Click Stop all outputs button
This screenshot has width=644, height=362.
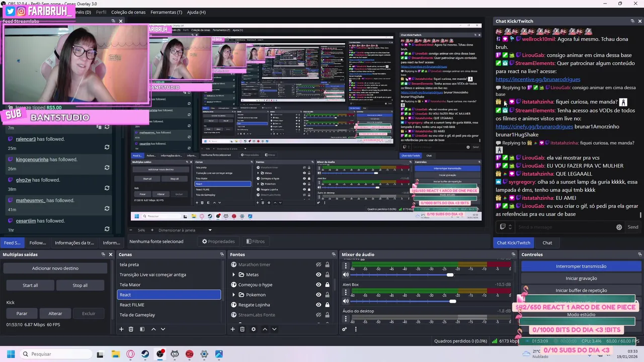point(80,285)
